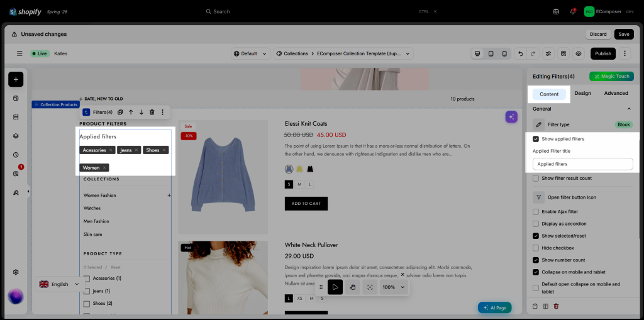
Task: Click the black plus add-element button
Action: click(x=16, y=79)
